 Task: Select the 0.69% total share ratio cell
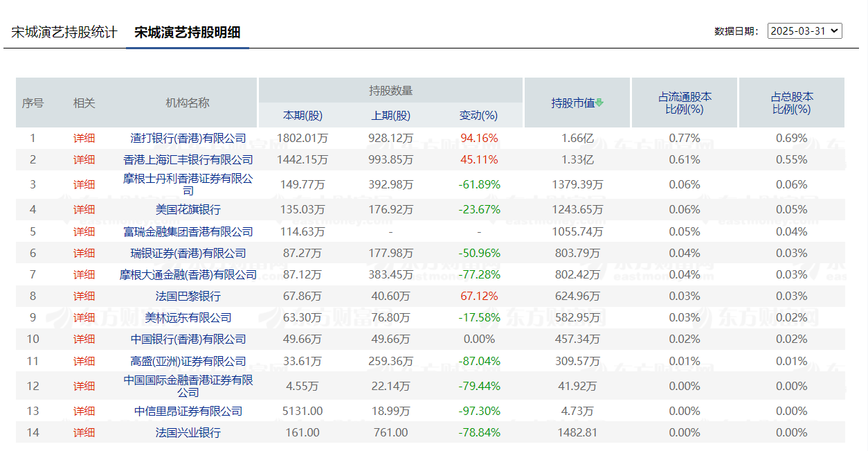(x=792, y=138)
